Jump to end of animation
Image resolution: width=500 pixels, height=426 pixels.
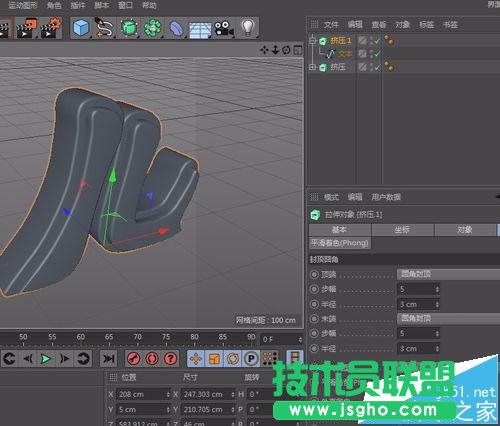point(108,359)
